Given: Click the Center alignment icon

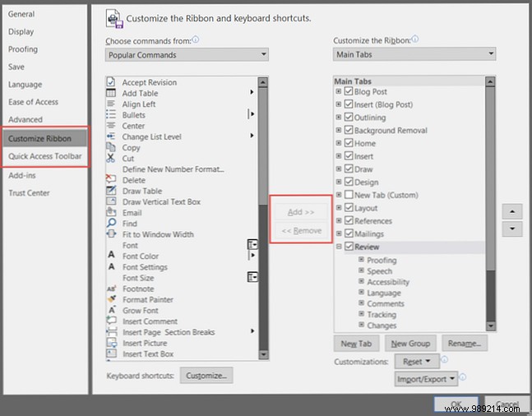Looking at the screenshot, I should point(111,126).
